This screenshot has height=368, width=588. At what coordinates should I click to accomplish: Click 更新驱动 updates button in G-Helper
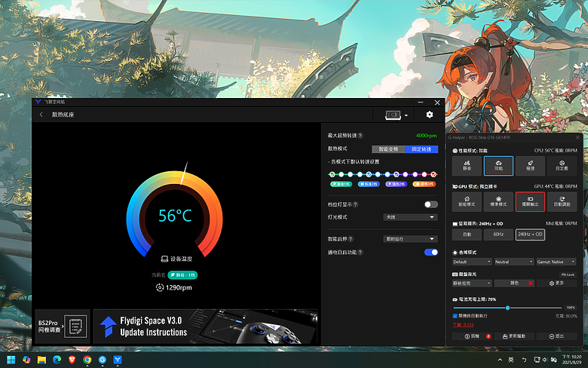tap(514, 336)
